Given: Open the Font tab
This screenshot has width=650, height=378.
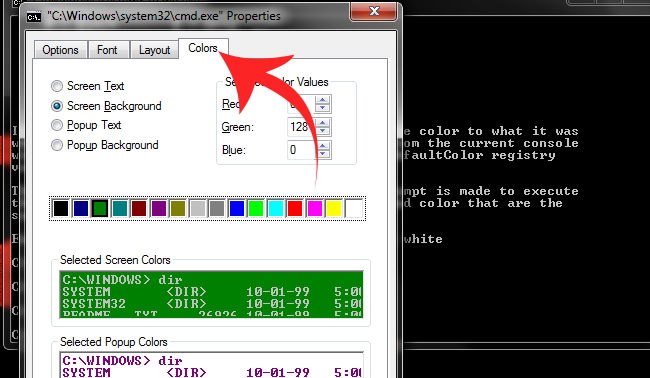Looking at the screenshot, I should tap(107, 50).
